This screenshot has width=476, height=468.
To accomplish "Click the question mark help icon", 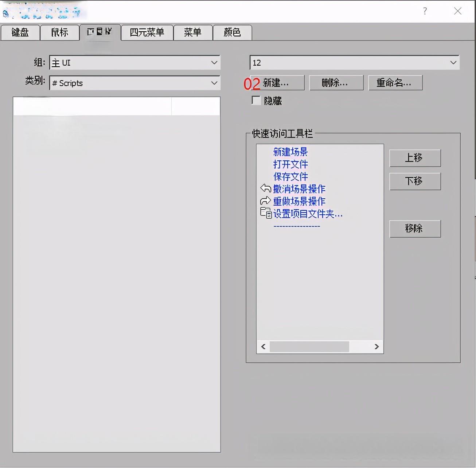I will coord(425,11).
